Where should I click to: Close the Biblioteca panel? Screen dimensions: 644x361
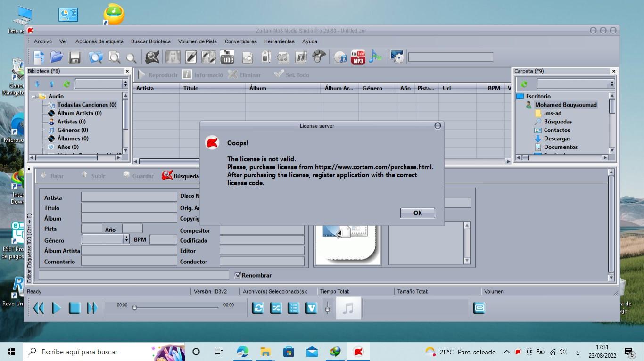pos(127,71)
